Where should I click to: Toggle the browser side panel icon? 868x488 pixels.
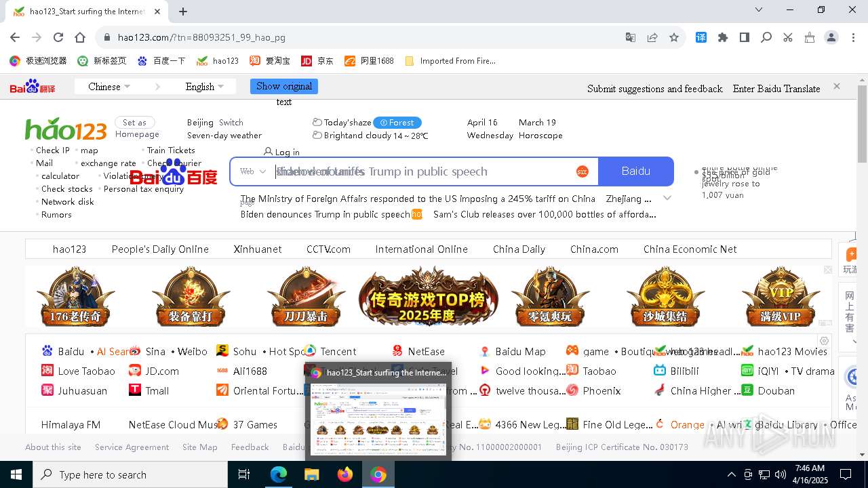[745, 37]
